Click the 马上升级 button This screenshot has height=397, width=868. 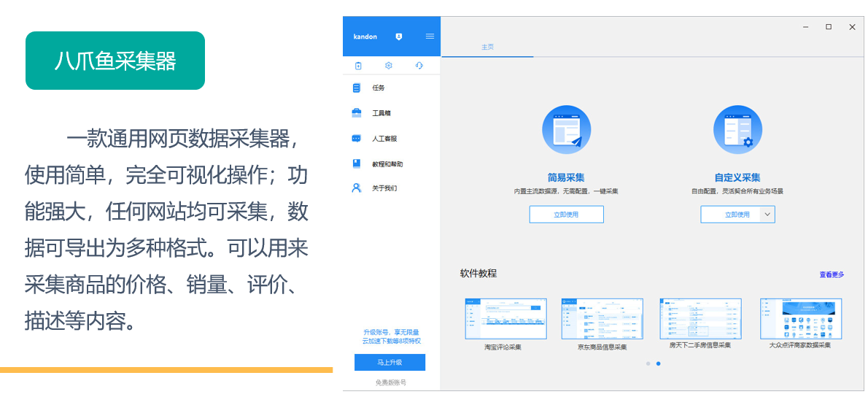coord(390,363)
